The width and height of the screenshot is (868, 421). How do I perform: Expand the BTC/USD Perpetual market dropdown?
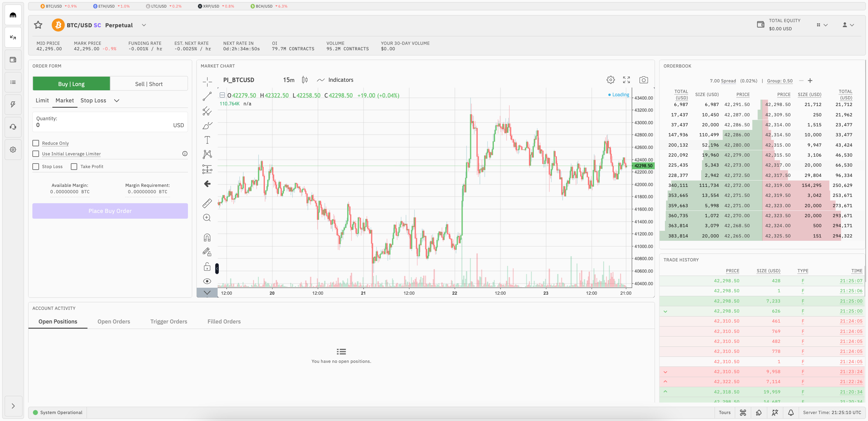144,25
